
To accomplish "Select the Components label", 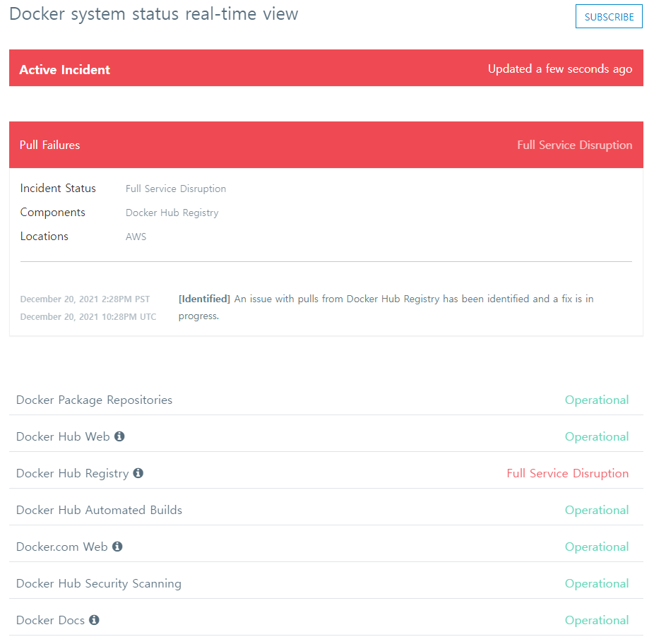I will pyautogui.click(x=52, y=213).
